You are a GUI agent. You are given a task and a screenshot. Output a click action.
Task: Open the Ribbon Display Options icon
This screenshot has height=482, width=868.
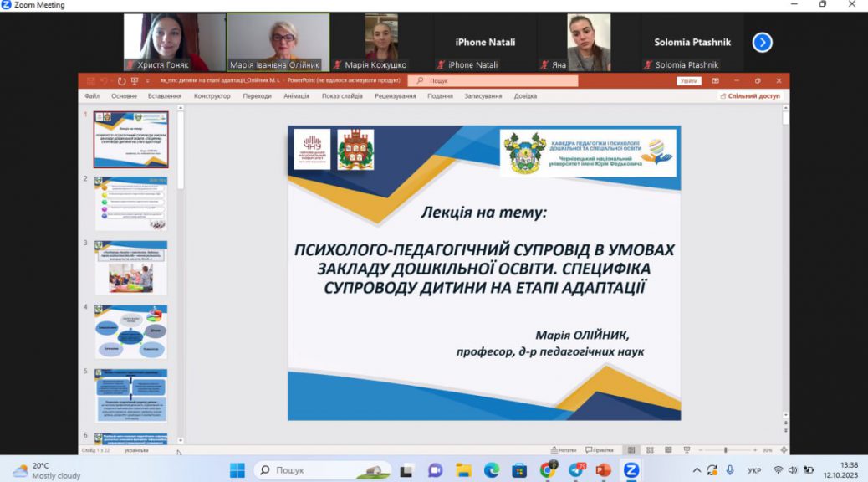[715, 81]
